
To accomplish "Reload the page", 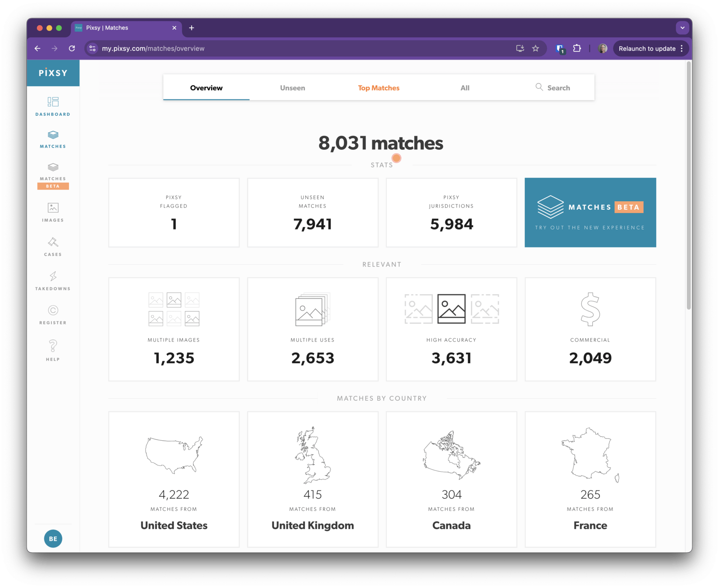I will [x=72, y=48].
